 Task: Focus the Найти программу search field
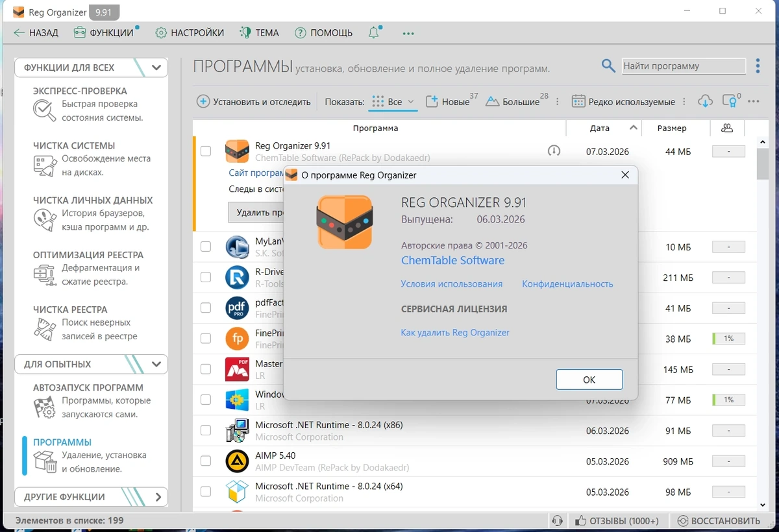point(684,66)
